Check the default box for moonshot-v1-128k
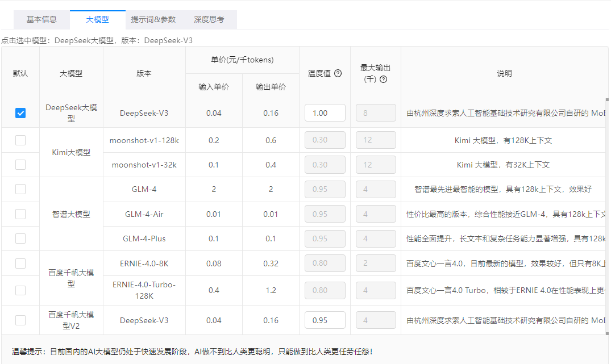The height and width of the screenshot is (364, 611). tap(20, 140)
